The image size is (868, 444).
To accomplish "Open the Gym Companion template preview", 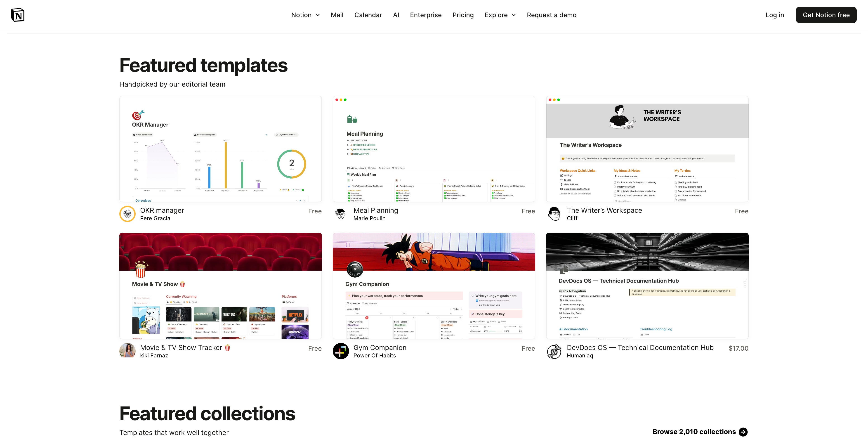I will click(x=434, y=286).
